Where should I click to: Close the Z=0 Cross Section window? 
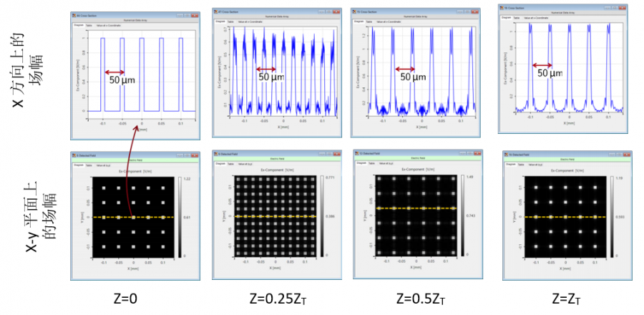(194, 15)
